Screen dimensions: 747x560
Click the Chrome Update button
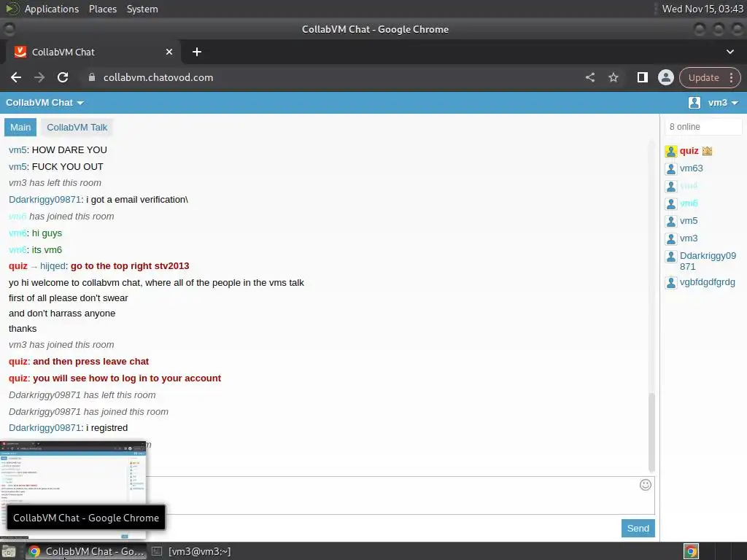pyautogui.click(x=703, y=77)
